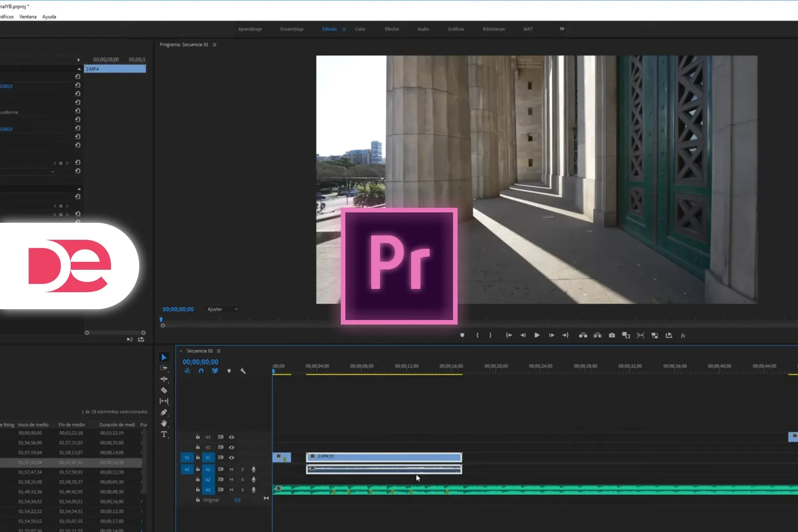Select the Hand tool
The image size is (798, 532).
pos(164,423)
